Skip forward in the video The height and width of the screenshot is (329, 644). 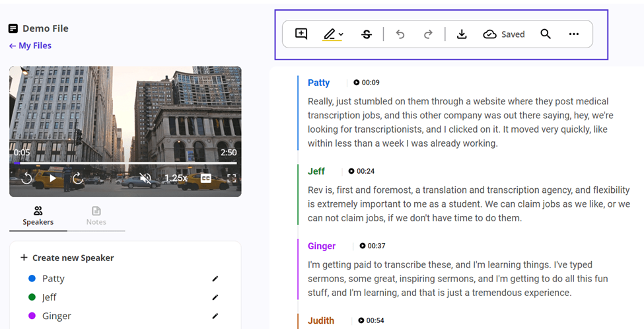tap(78, 178)
